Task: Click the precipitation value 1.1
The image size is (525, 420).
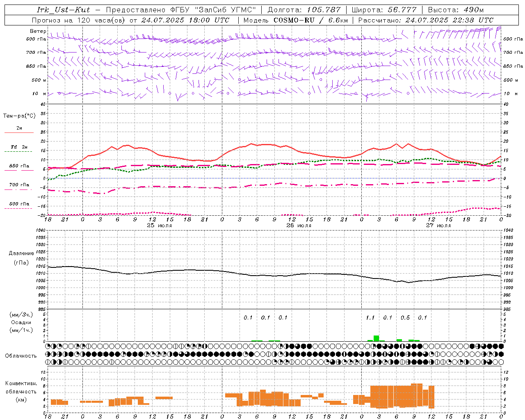Action: click(x=370, y=318)
